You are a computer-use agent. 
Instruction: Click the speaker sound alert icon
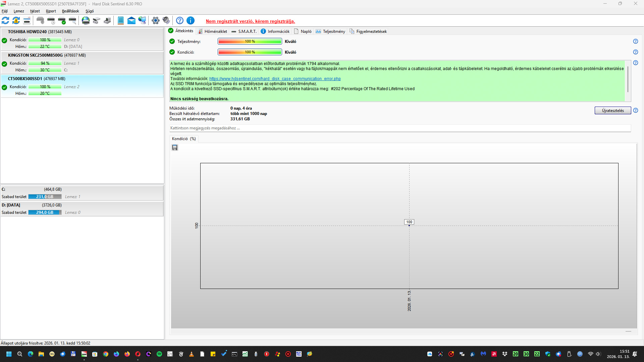coord(166,20)
